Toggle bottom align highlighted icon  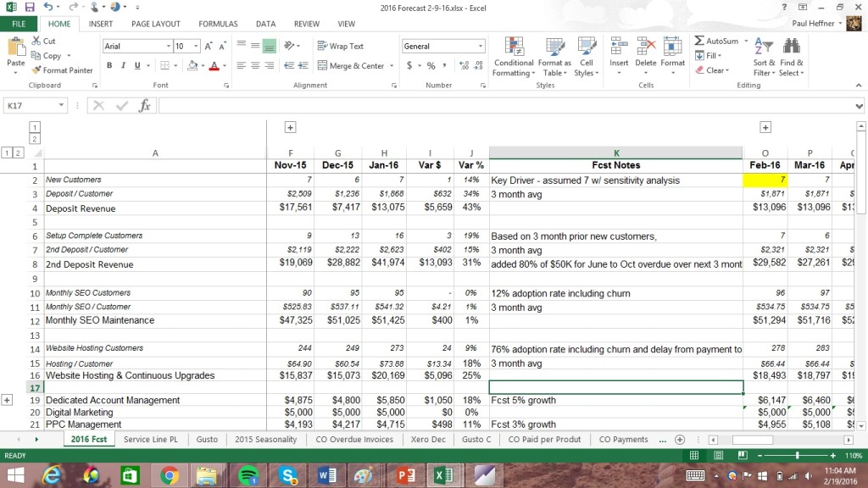pyautogui.click(x=269, y=47)
